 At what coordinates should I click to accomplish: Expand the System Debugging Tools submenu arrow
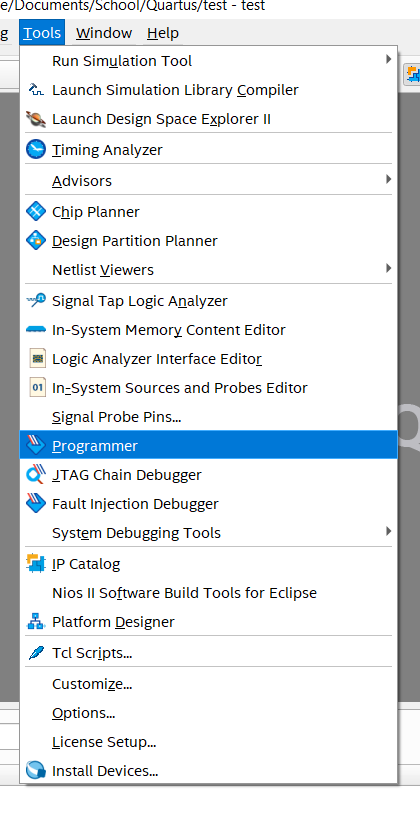[388, 531]
